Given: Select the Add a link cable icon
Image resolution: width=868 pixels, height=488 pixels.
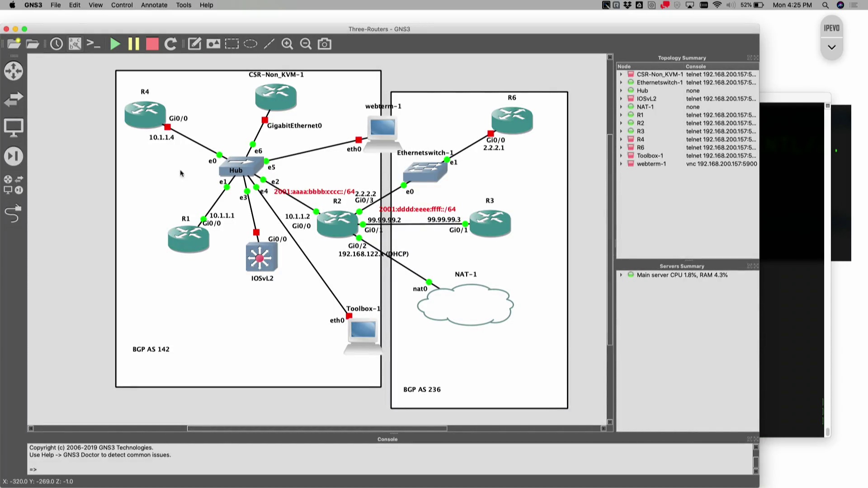Looking at the screenshot, I should coord(14,213).
